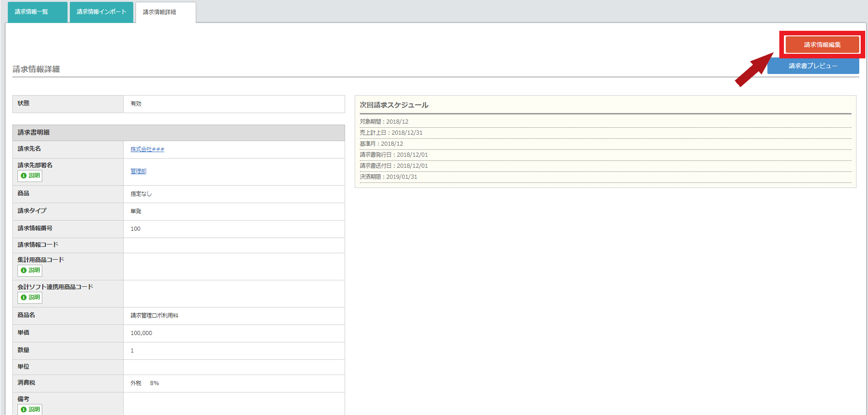Click the 請求管理ロボ利用料 product name value
This screenshot has width=868, height=415.
pyautogui.click(x=154, y=316)
